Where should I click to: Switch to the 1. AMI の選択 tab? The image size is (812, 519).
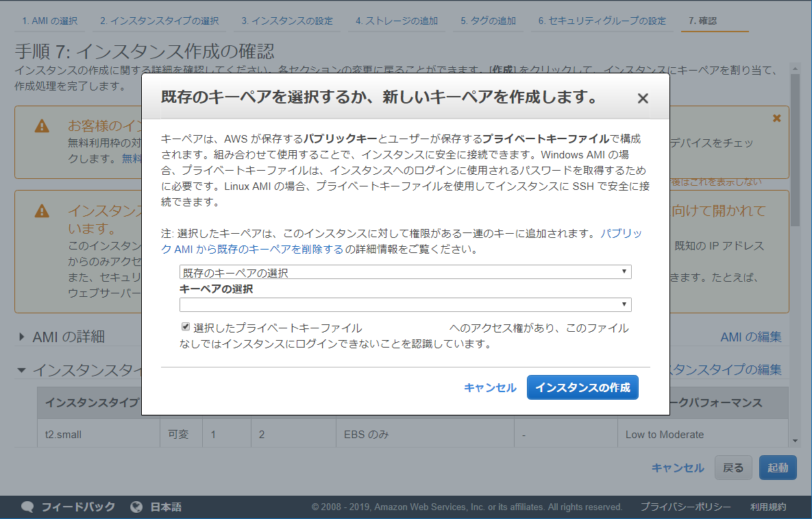(49, 21)
